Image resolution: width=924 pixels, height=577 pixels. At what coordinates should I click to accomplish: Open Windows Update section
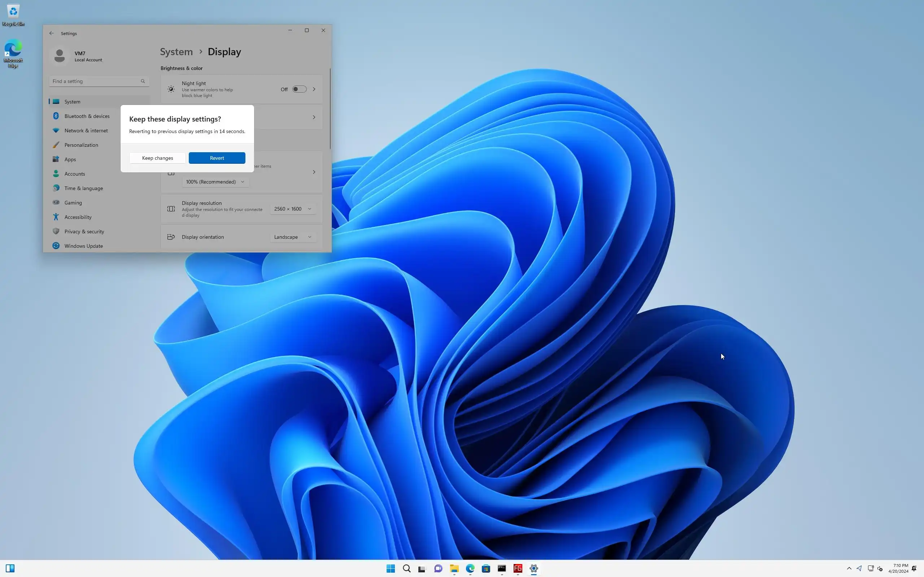pyautogui.click(x=83, y=246)
